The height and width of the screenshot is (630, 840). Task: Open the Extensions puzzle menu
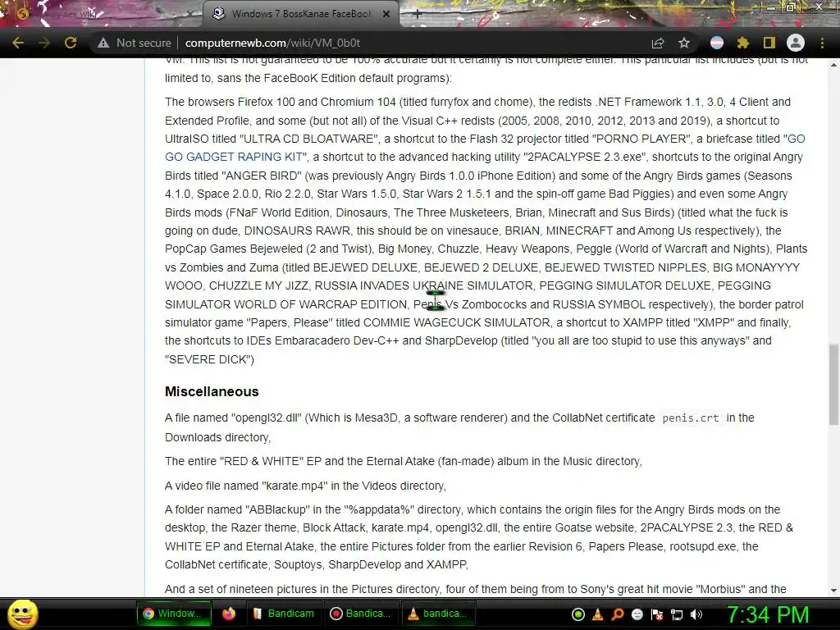(x=743, y=43)
